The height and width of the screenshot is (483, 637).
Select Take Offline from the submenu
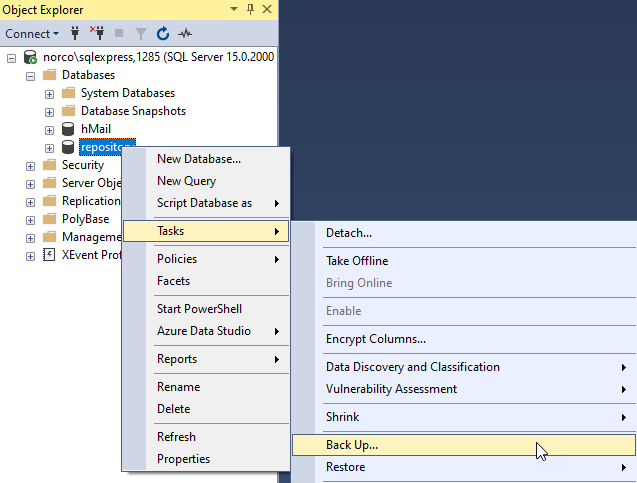(x=357, y=261)
